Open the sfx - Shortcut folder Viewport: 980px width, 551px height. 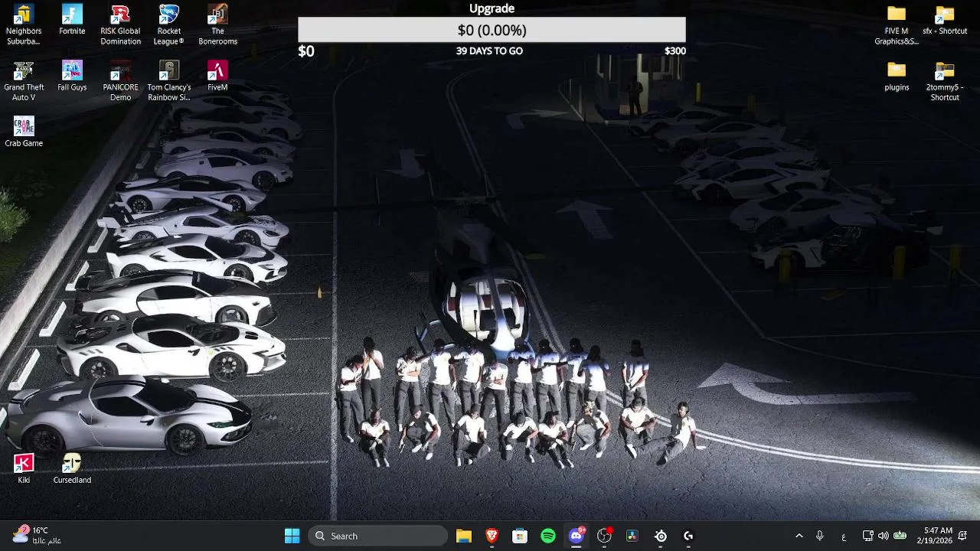945,21
